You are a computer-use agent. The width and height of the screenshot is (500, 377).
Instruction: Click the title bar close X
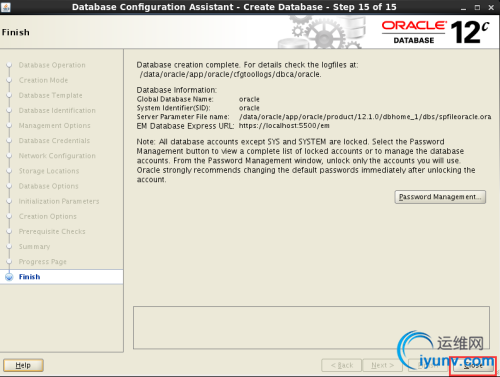click(x=491, y=8)
